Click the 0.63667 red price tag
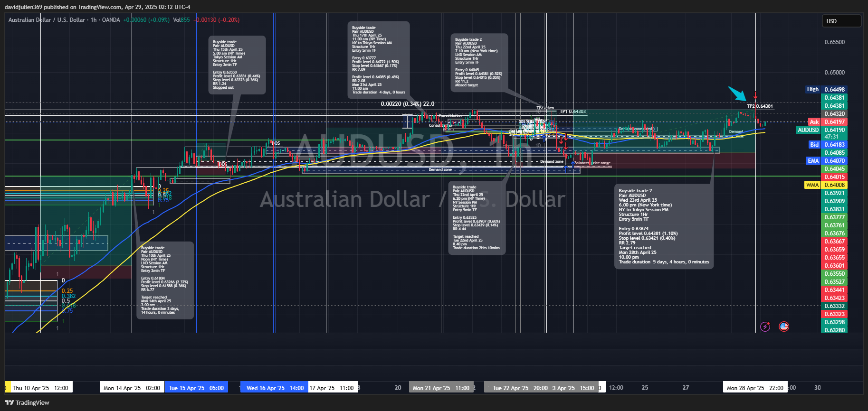 pos(835,242)
